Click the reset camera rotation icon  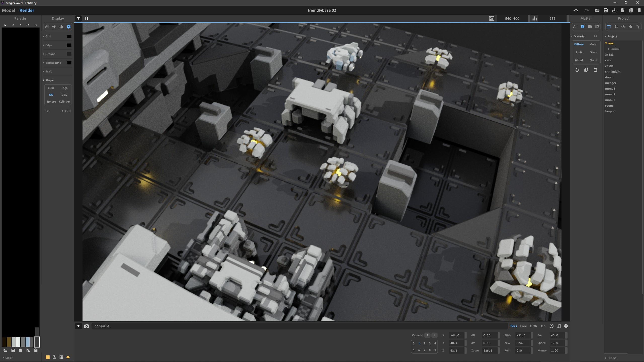(552, 326)
